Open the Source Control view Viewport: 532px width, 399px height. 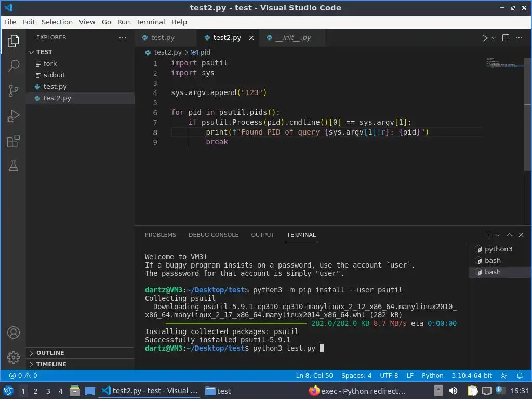coord(13,91)
